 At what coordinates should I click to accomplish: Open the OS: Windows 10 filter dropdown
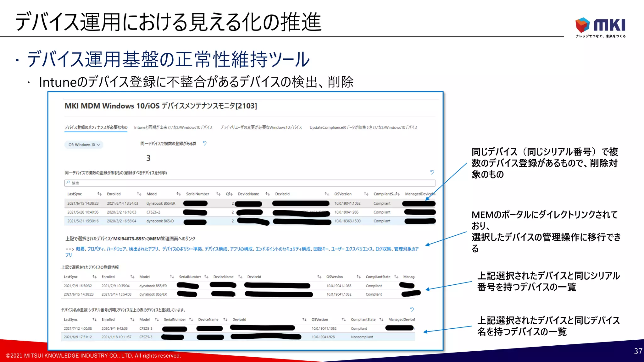[x=84, y=145]
